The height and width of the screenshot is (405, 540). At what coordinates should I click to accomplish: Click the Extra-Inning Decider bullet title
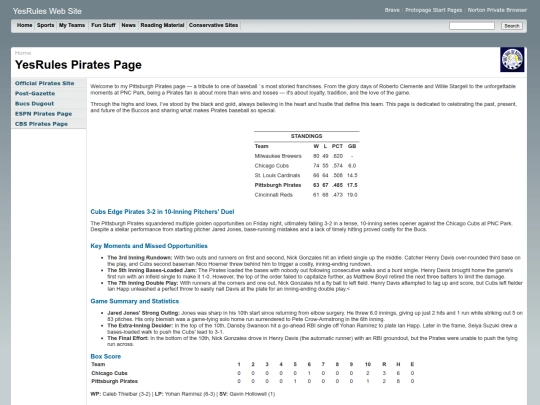140,325
